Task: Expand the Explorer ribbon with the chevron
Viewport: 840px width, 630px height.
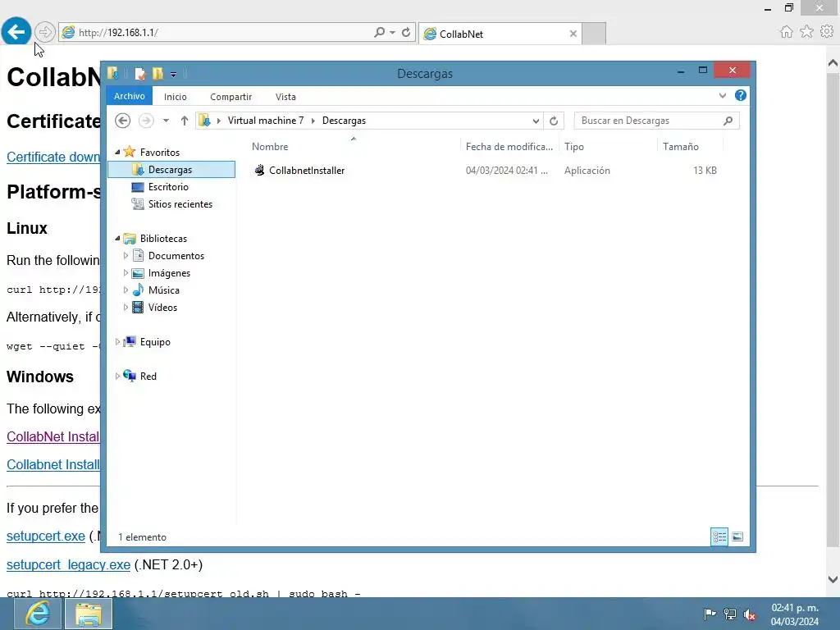Action: tap(723, 95)
